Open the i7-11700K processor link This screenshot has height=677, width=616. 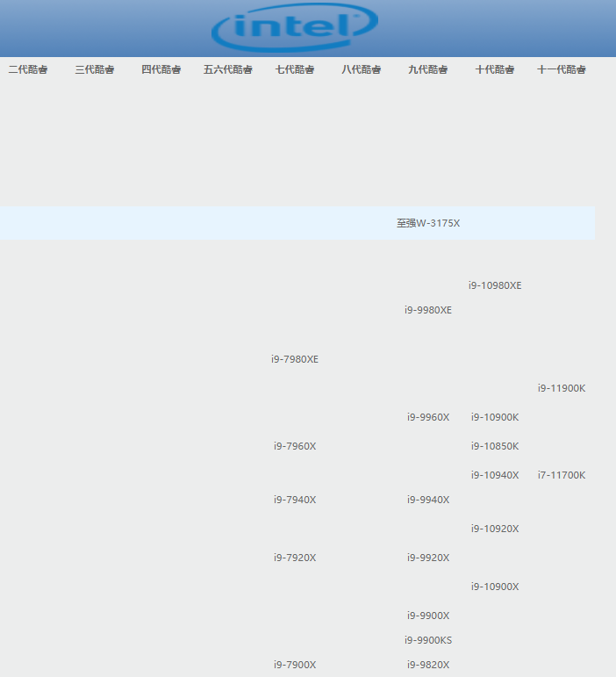click(x=562, y=475)
